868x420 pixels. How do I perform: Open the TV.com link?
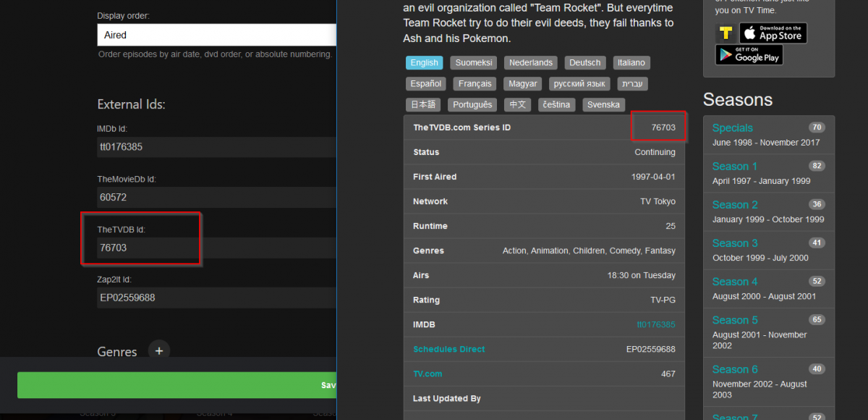(x=427, y=374)
